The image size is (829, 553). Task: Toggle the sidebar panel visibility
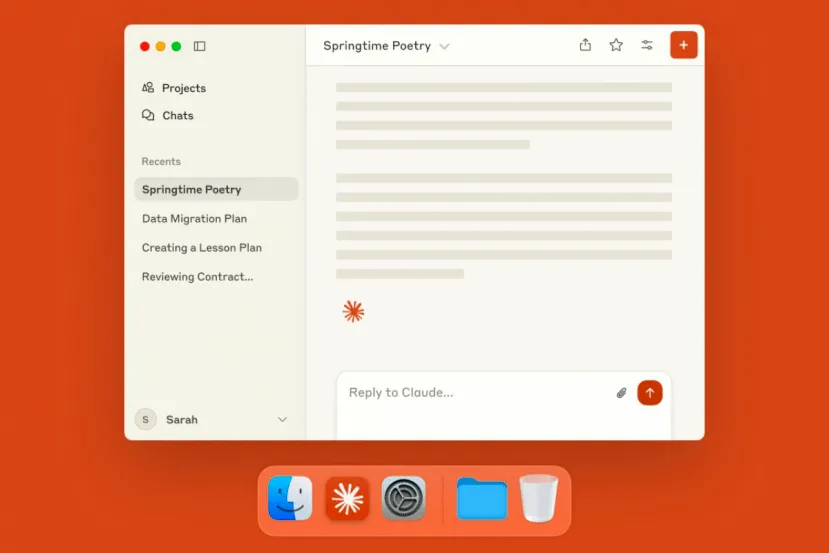[x=200, y=46]
